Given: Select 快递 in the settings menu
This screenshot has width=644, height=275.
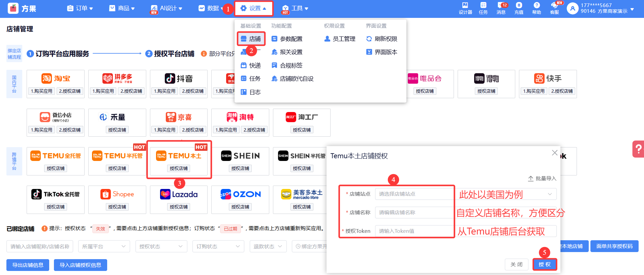Looking at the screenshot, I should 251,65.
